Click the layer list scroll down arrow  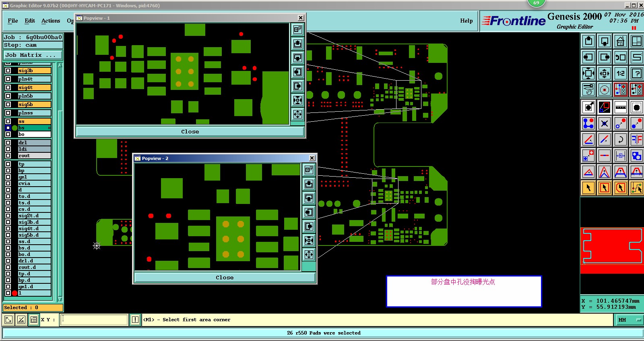coord(60,299)
